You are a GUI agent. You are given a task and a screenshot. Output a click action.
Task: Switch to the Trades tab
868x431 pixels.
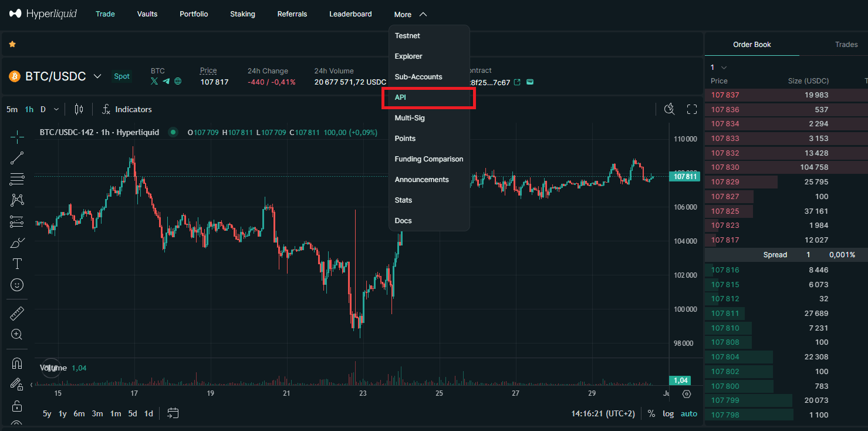pos(846,45)
